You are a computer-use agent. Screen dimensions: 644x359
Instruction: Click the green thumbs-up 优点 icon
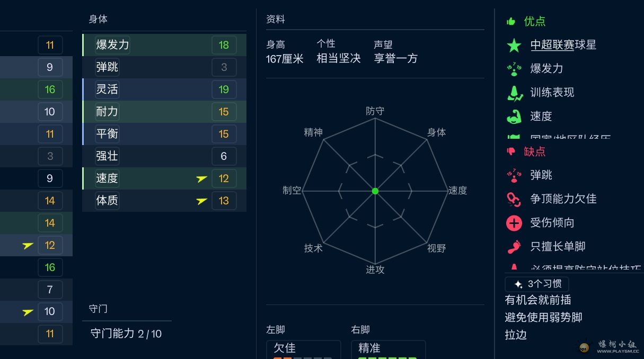(x=511, y=21)
